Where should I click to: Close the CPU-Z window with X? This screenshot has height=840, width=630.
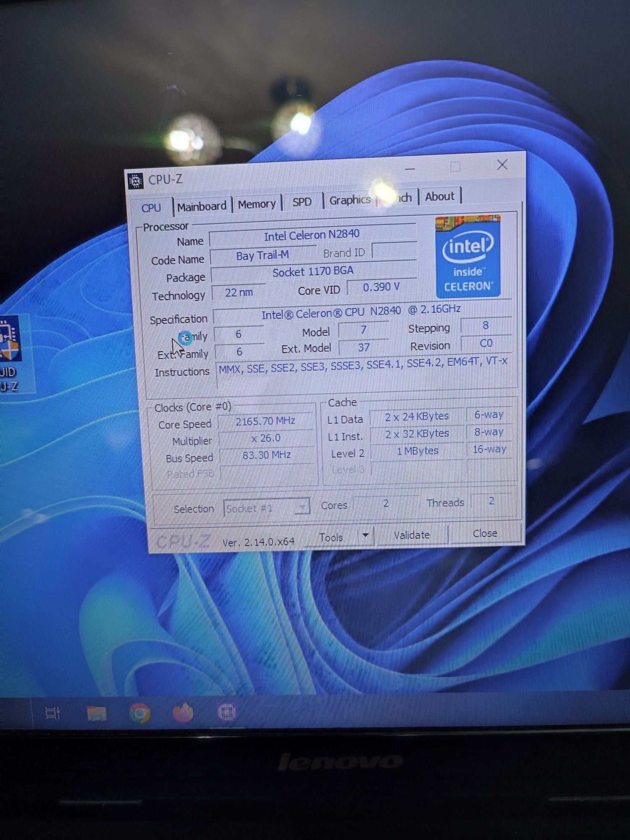click(x=502, y=165)
